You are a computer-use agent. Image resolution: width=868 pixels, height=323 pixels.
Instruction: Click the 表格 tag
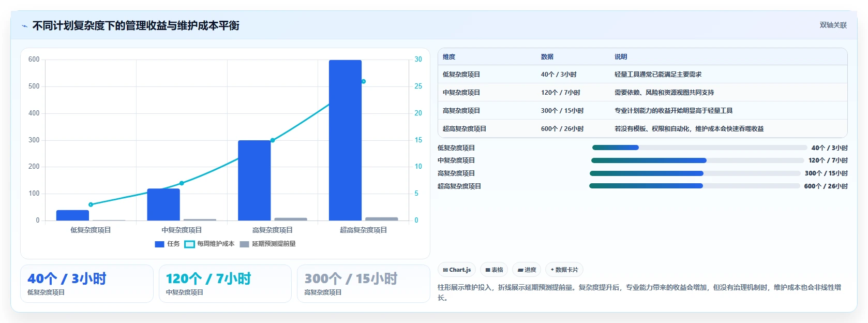coord(494,270)
